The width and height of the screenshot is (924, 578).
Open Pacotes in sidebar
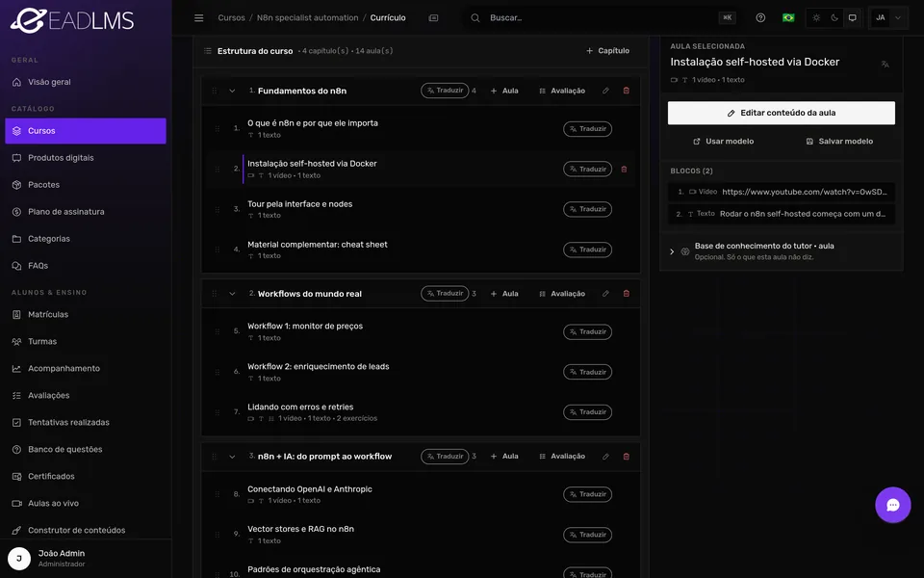pos(86,185)
